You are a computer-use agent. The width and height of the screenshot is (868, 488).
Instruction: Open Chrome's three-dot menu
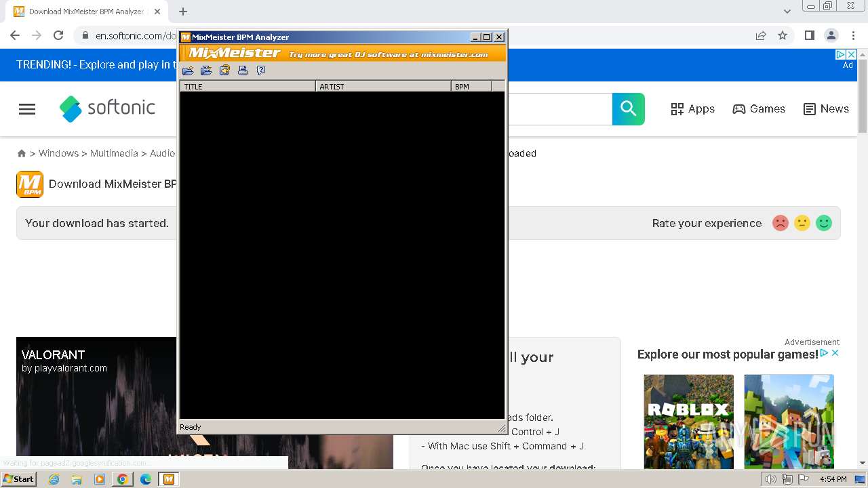pyautogui.click(x=853, y=36)
